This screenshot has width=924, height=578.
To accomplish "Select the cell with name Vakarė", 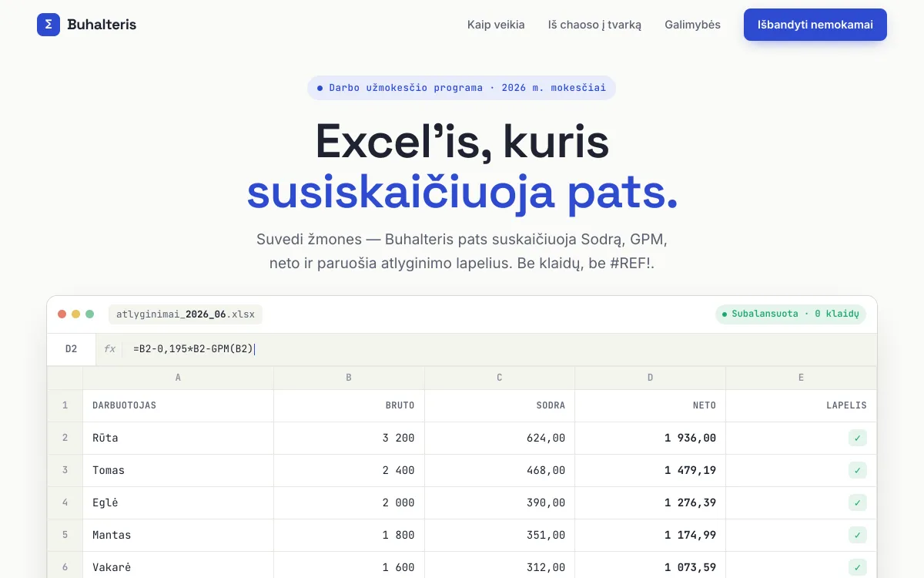I will click(x=178, y=566).
